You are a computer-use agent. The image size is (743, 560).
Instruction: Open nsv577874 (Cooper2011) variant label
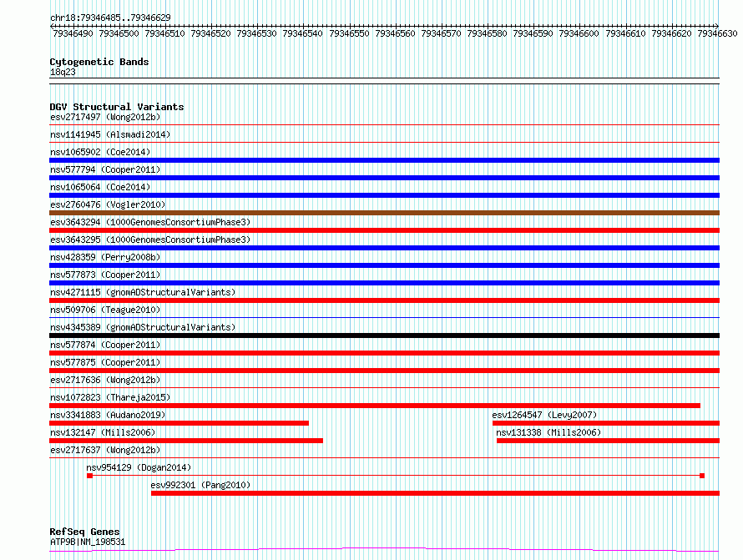tap(105, 345)
